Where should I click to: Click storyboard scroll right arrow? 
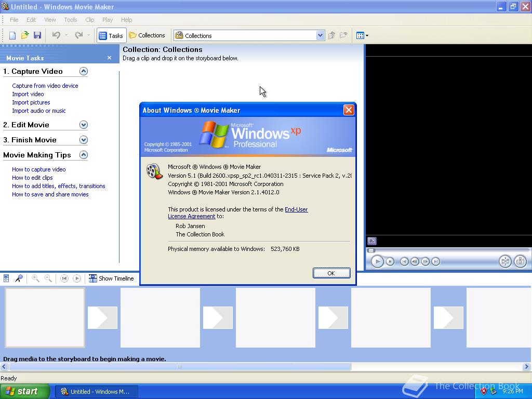coord(527,367)
